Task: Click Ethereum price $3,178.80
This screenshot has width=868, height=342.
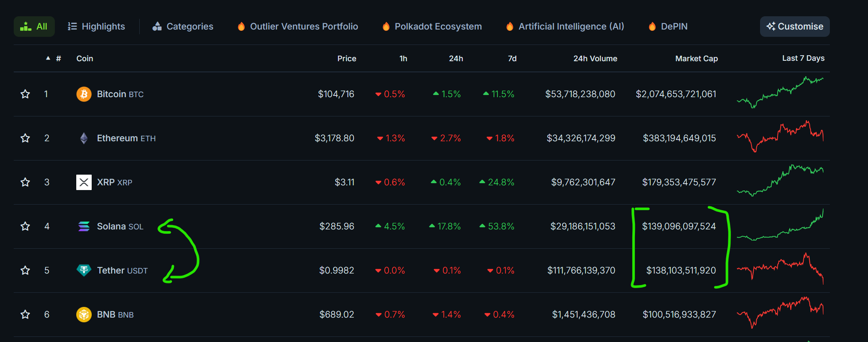Action: (x=335, y=138)
